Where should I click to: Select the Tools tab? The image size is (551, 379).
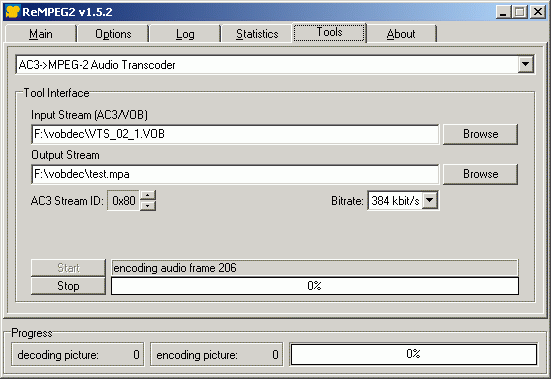329,32
